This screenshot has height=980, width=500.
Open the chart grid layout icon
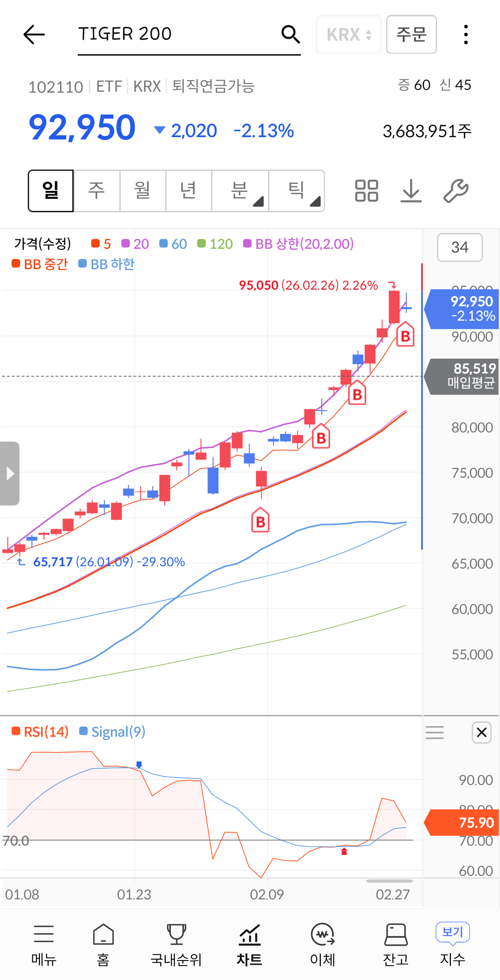(x=366, y=191)
